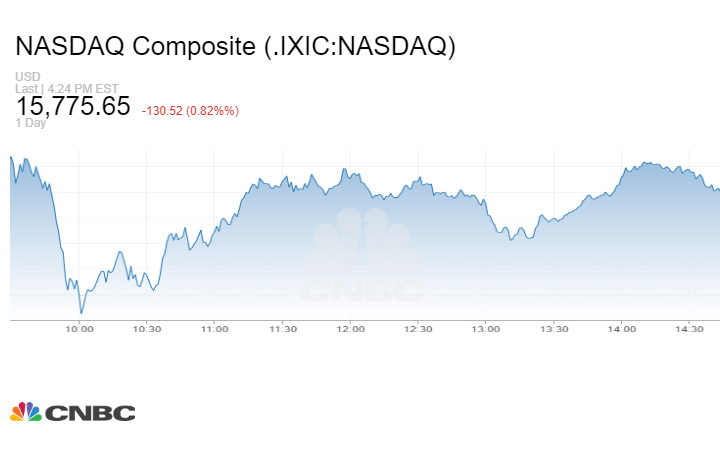Select the 1 Day range label
720x450 pixels.
coord(32,123)
